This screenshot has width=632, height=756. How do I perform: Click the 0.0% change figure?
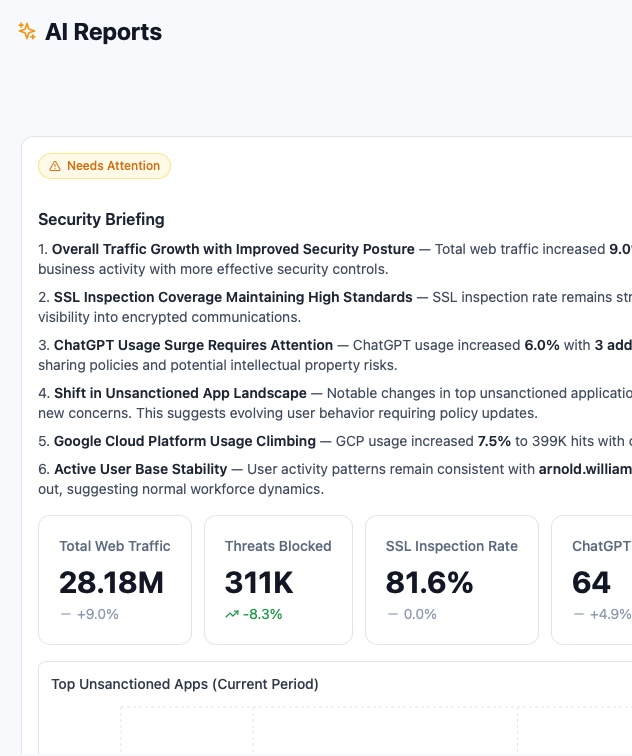420,614
